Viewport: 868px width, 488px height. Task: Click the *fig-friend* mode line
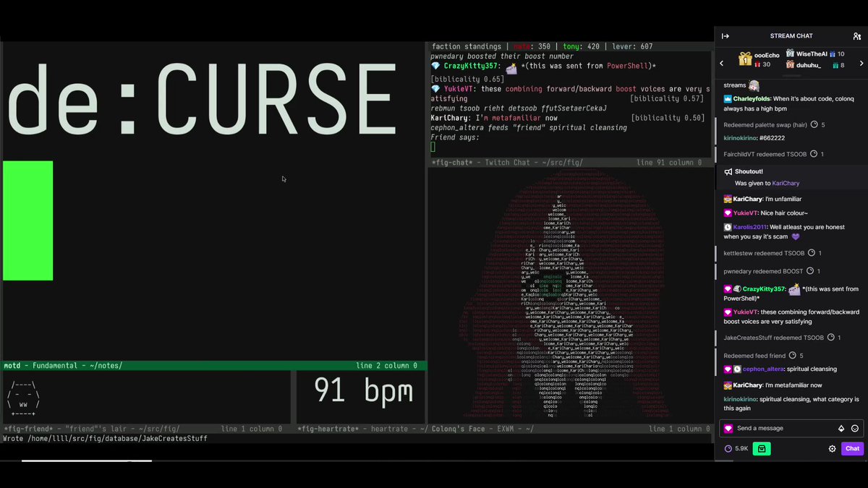tap(145, 429)
